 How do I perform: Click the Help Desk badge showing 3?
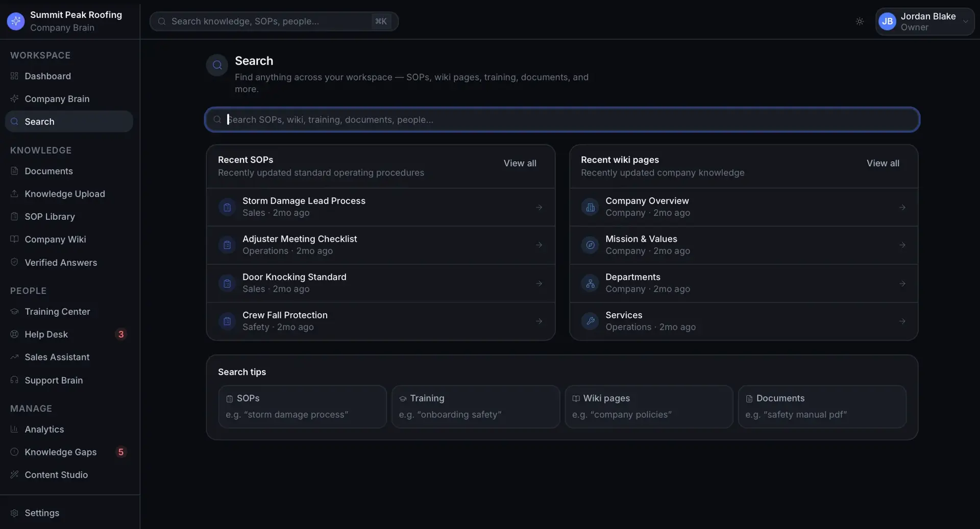[x=121, y=334]
